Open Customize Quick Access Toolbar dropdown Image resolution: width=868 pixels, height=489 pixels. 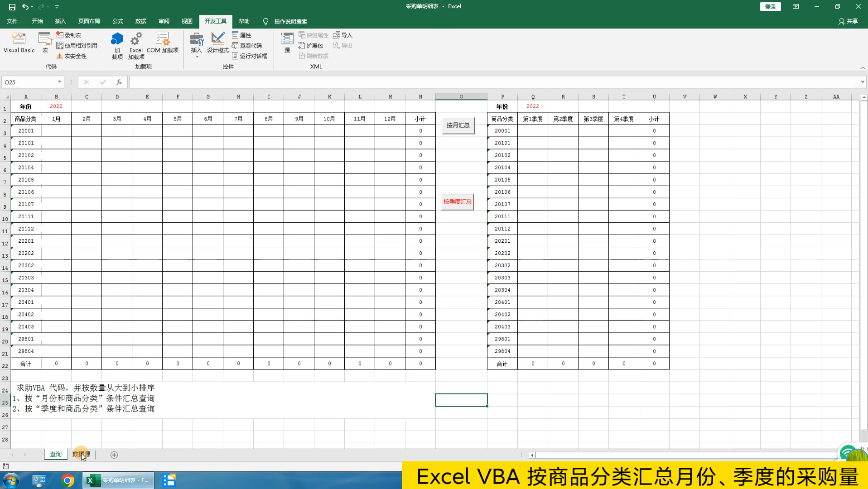[57, 7]
